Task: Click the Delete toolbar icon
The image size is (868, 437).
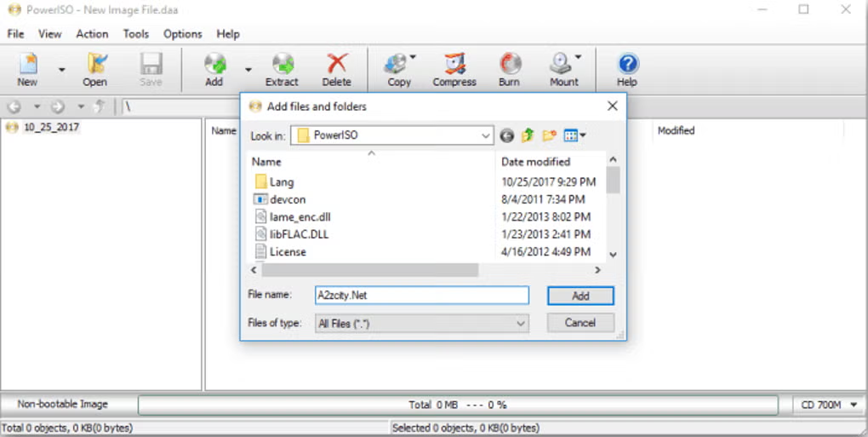Action: point(336,67)
